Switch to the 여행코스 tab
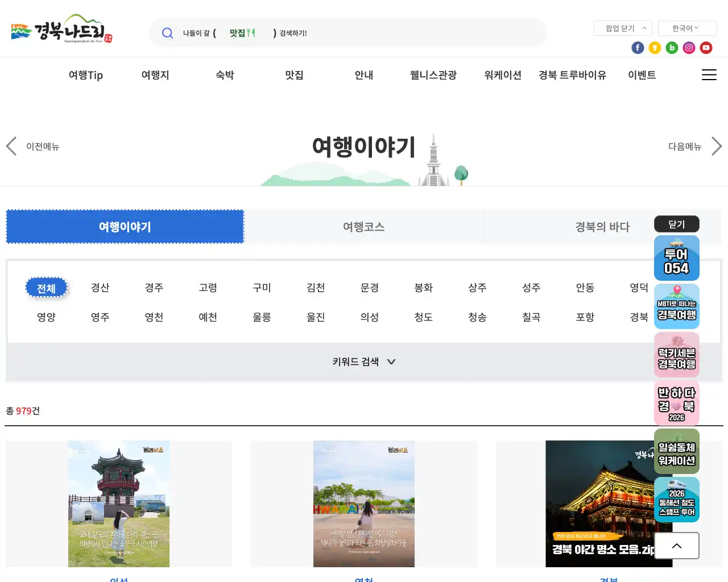 364,227
